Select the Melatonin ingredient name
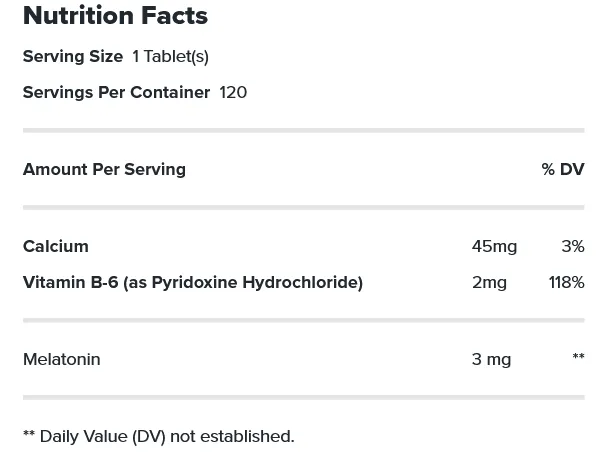The width and height of the screenshot is (616, 475). click(61, 360)
